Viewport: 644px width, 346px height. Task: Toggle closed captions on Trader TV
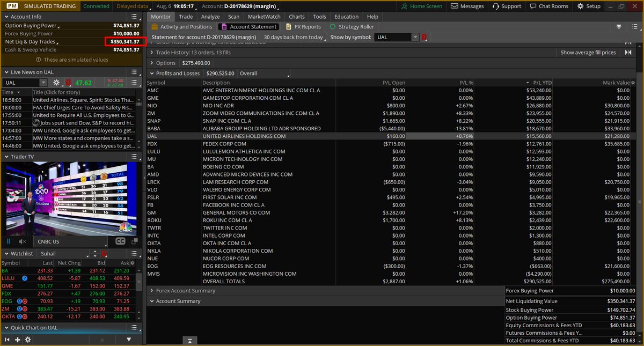pyautogui.click(x=120, y=241)
